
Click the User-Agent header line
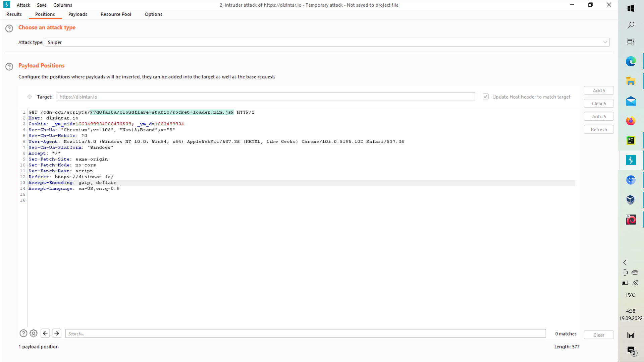pyautogui.click(x=216, y=142)
